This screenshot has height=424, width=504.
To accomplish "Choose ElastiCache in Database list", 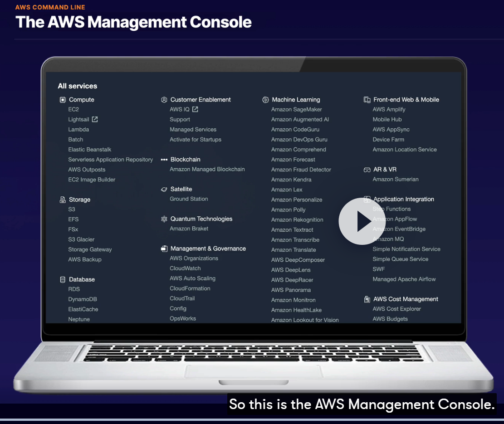I will (x=83, y=309).
